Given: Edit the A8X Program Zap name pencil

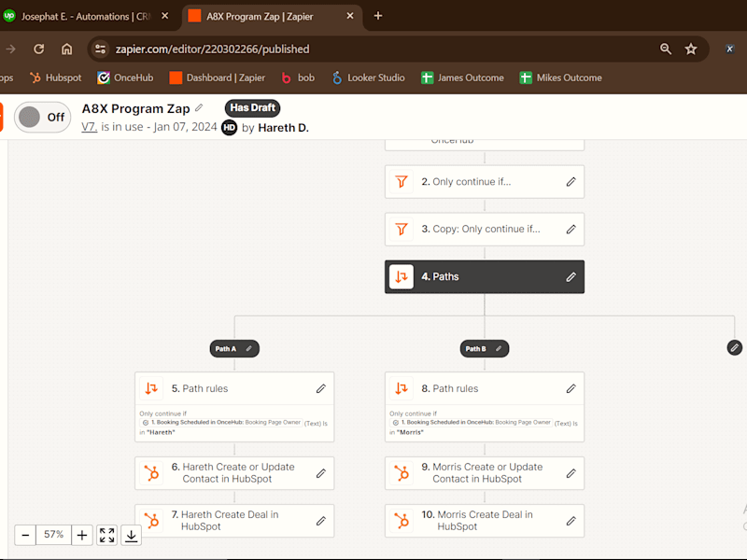Looking at the screenshot, I should click(x=199, y=108).
